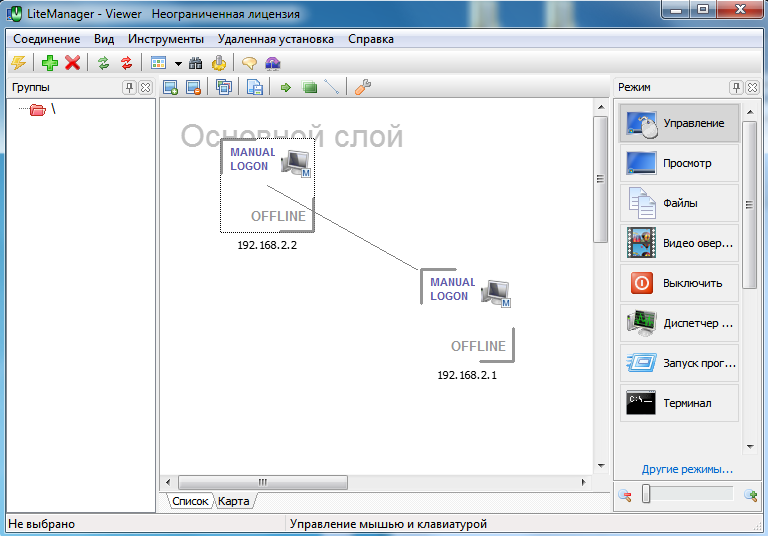The image size is (768, 536).
Task: Select Управление mode
Action: [679, 123]
